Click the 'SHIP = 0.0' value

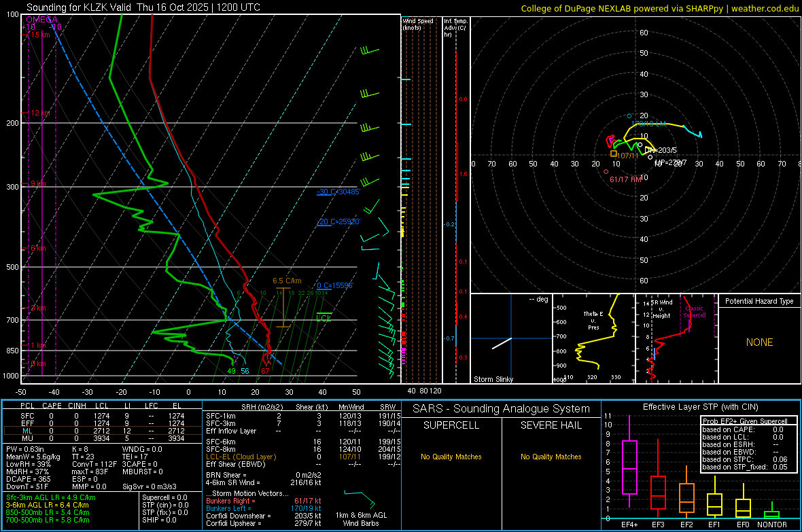[159, 520]
